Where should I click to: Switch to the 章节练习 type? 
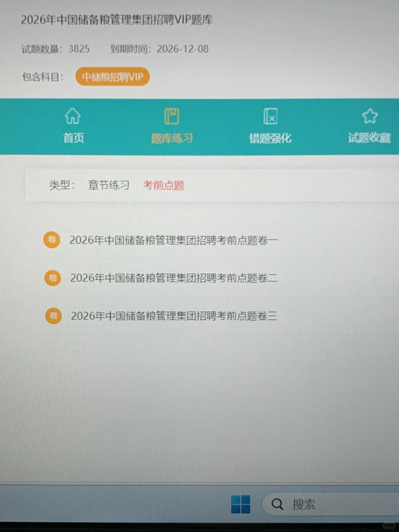(x=109, y=185)
